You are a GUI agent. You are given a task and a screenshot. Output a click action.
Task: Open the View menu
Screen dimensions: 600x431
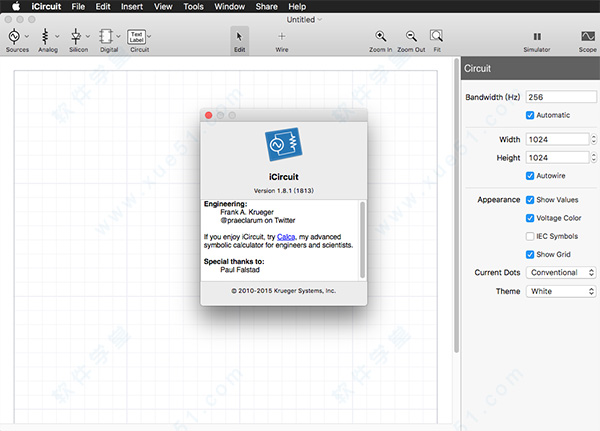[x=163, y=7]
